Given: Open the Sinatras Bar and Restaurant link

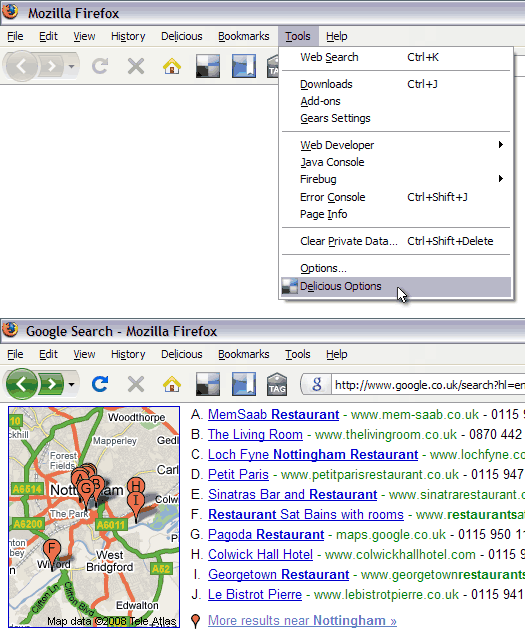Looking at the screenshot, I should point(293,494).
